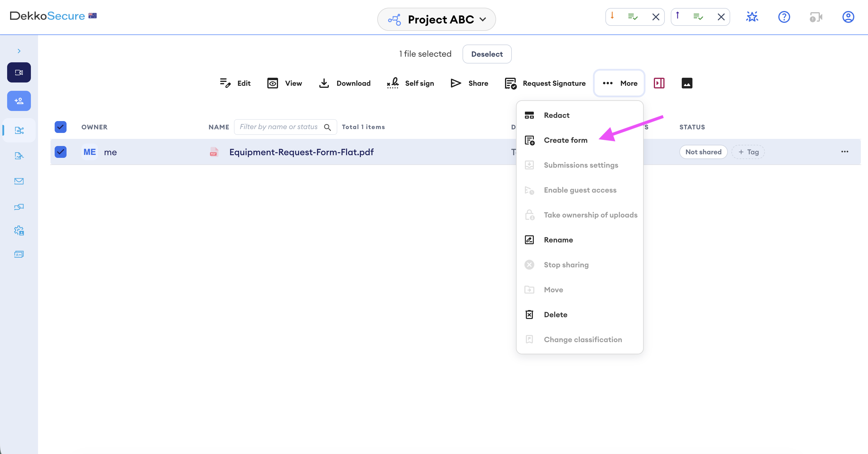Click Edit in the file toolbar
This screenshot has height=454, width=868.
coord(235,83)
